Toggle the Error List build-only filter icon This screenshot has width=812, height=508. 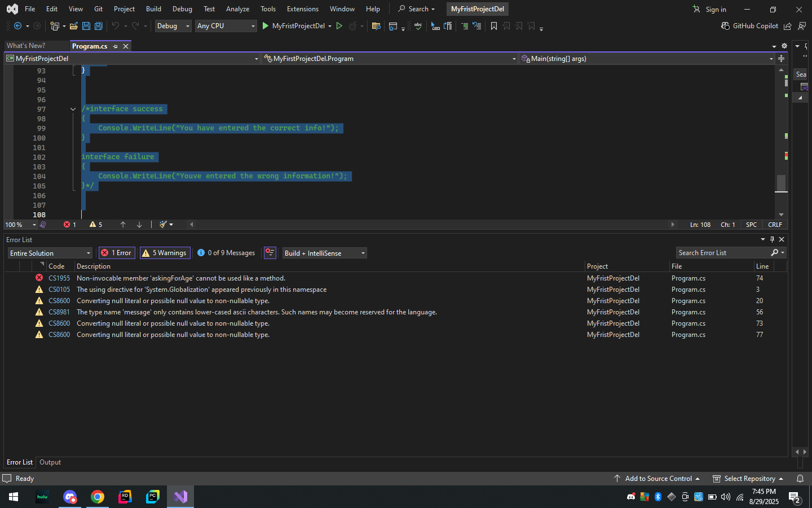(270, 253)
